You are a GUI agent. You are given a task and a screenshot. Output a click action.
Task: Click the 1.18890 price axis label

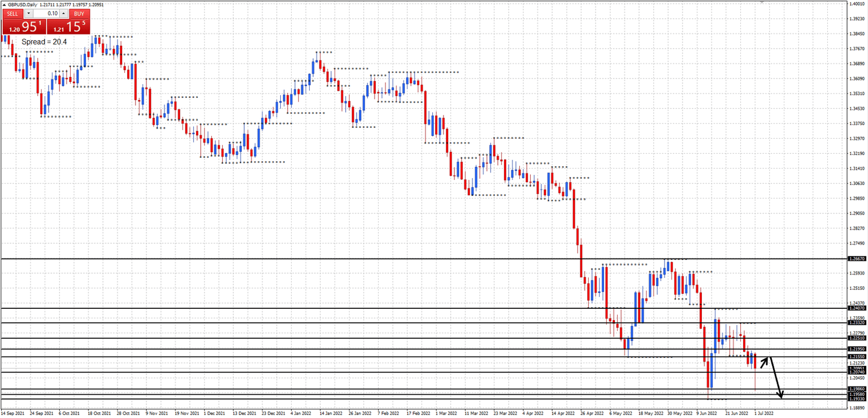point(858,407)
